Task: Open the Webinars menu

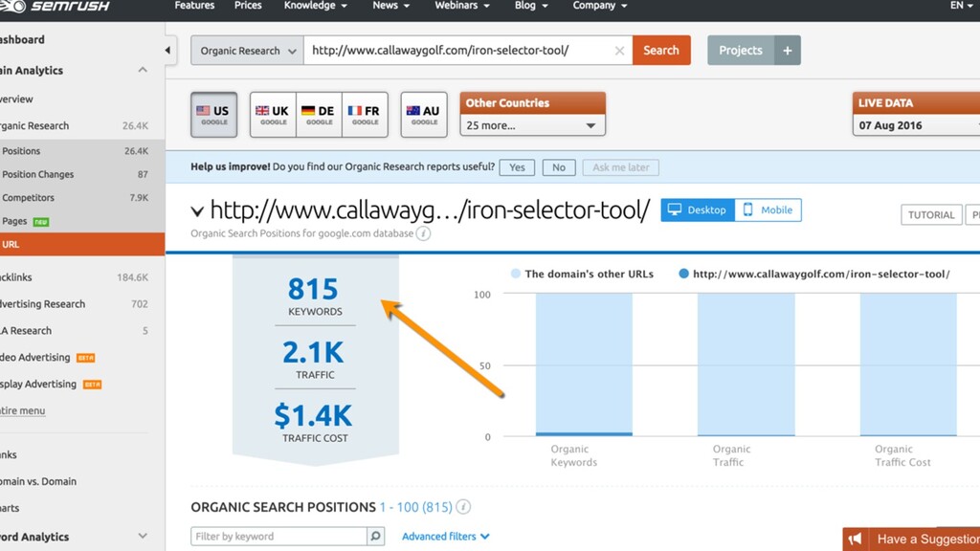Action: click(x=462, y=6)
